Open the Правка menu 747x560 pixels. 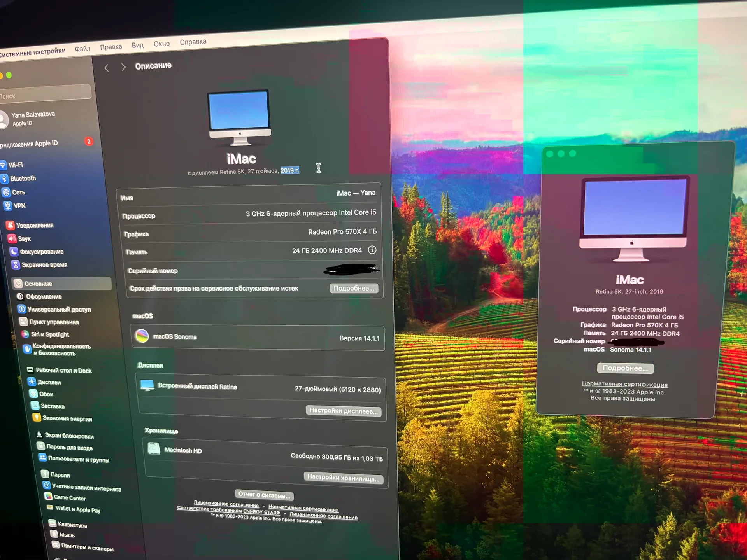[x=111, y=47]
